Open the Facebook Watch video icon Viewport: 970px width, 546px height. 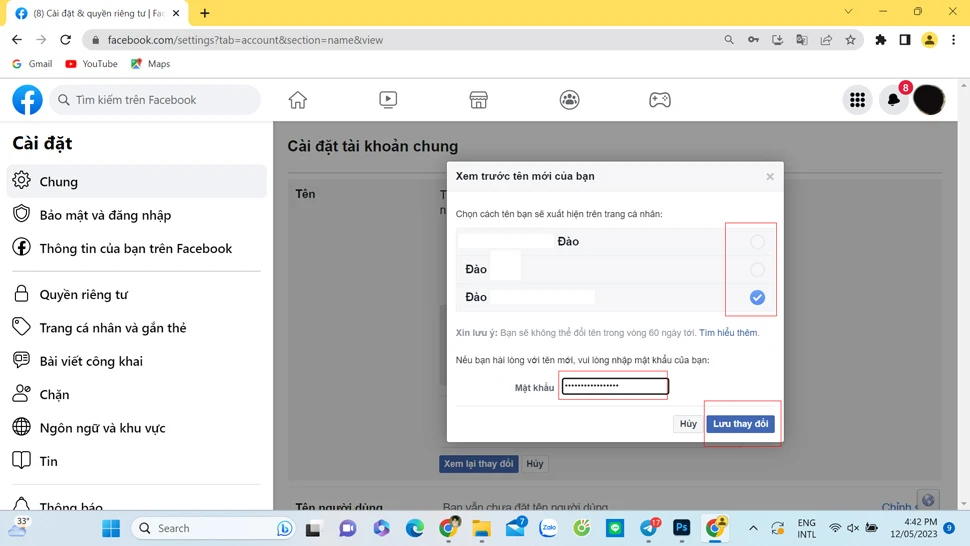(388, 100)
